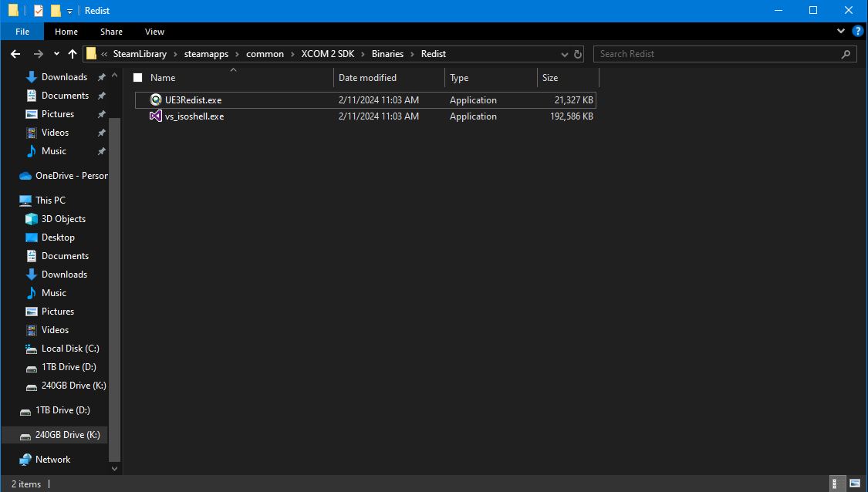Image resolution: width=868 pixels, height=492 pixels.
Task: Click pin icon beside Pictures
Action: (x=102, y=114)
